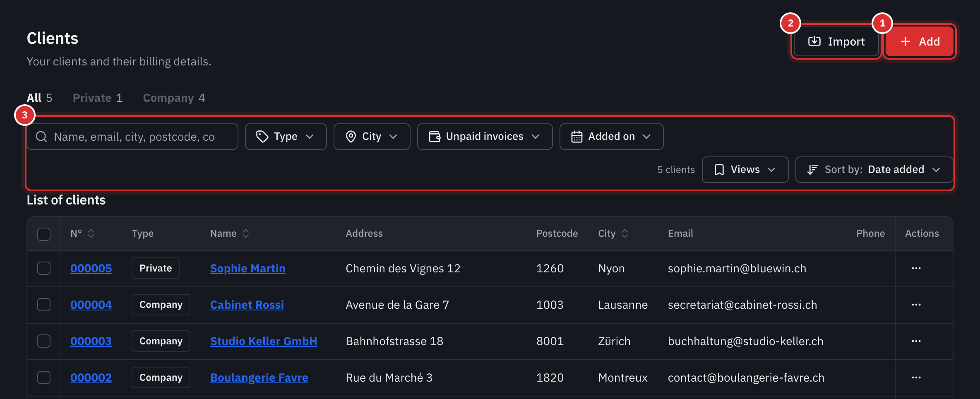Tick the checkbox for client 000002
The image size is (980, 399).
44,377
